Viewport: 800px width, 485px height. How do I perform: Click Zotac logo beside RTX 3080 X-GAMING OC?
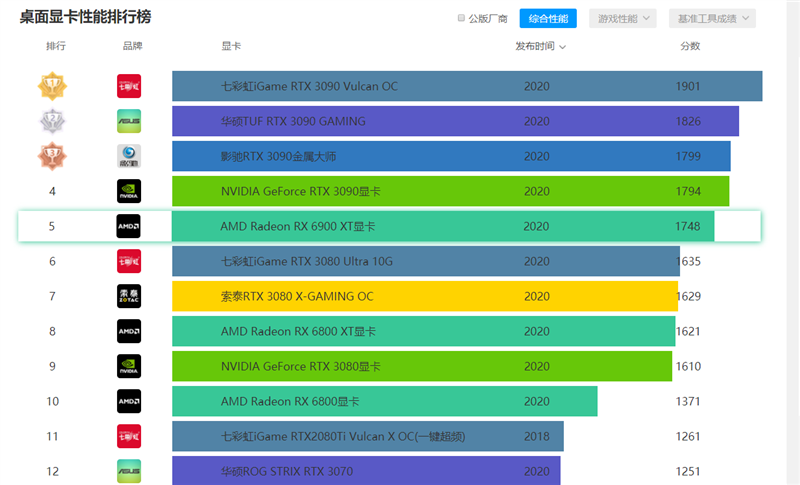pyautogui.click(x=129, y=296)
